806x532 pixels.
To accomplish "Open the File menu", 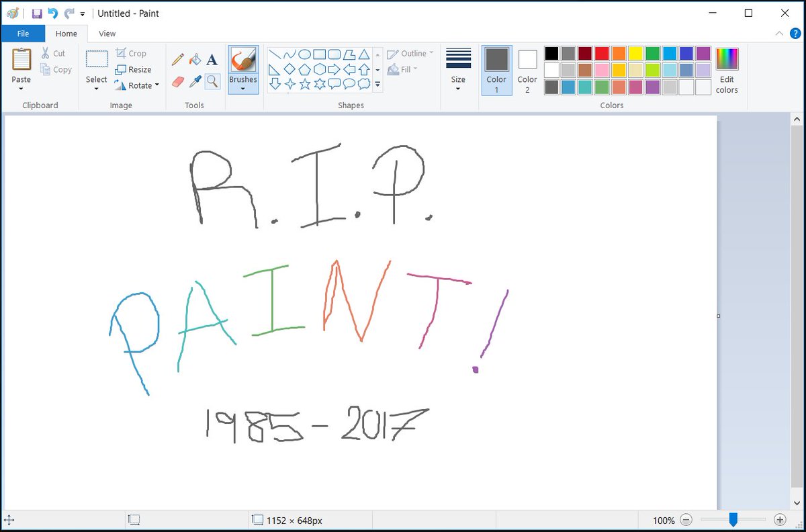I will pyautogui.click(x=23, y=33).
